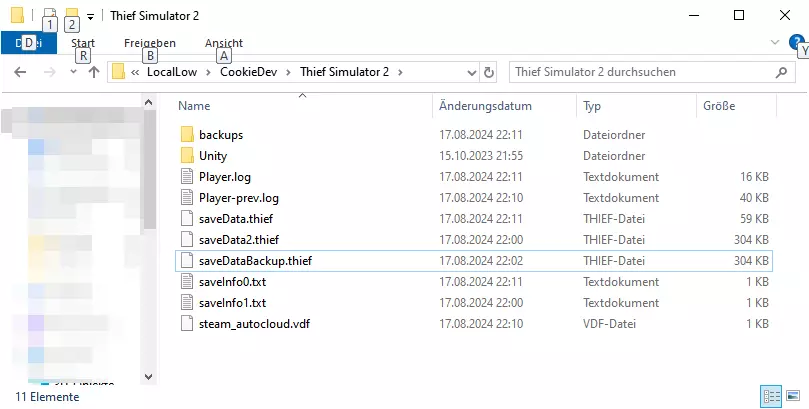This screenshot has width=809, height=409.
Task: Click the folder icon in address bar
Action: 119,72
